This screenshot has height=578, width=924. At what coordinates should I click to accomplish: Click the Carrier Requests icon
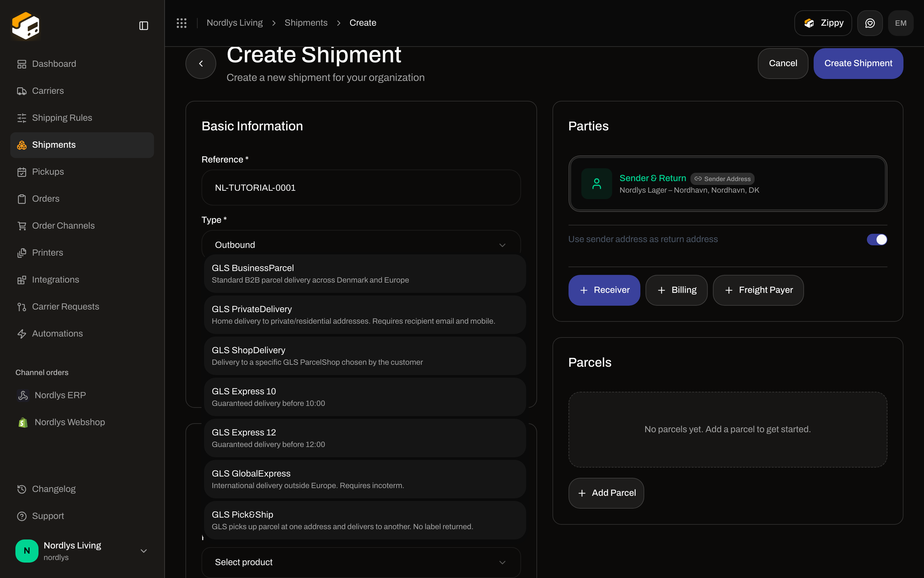point(22,307)
